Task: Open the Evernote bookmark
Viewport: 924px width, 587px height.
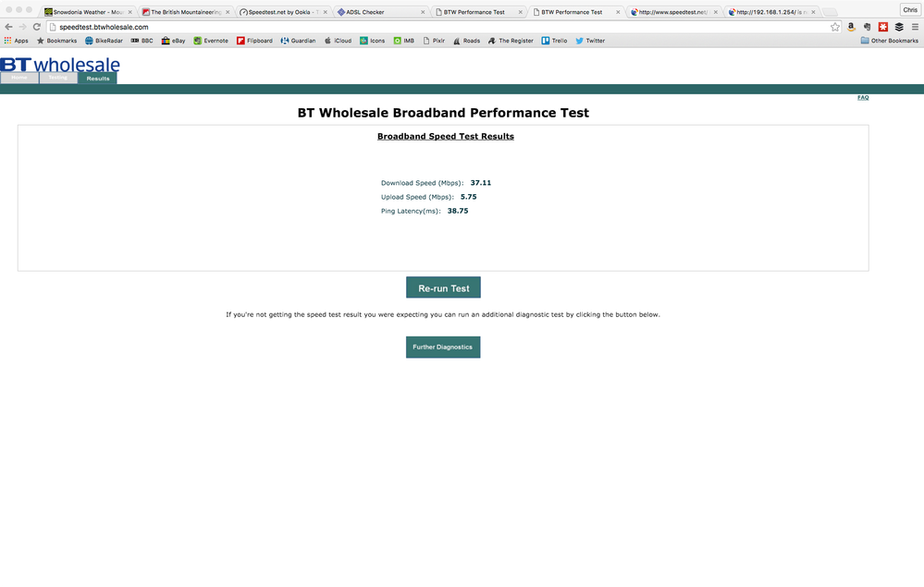Action: pyautogui.click(x=211, y=41)
